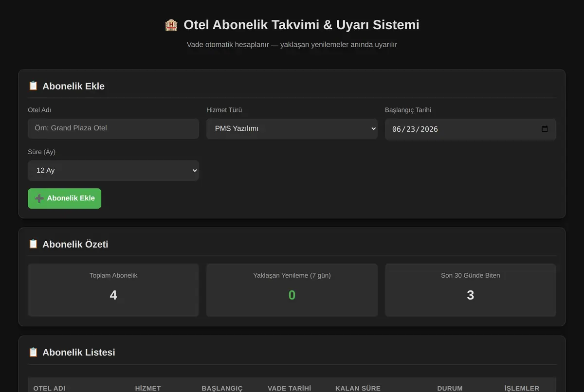Click the HİZMET column header

pyautogui.click(x=148, y=388)
